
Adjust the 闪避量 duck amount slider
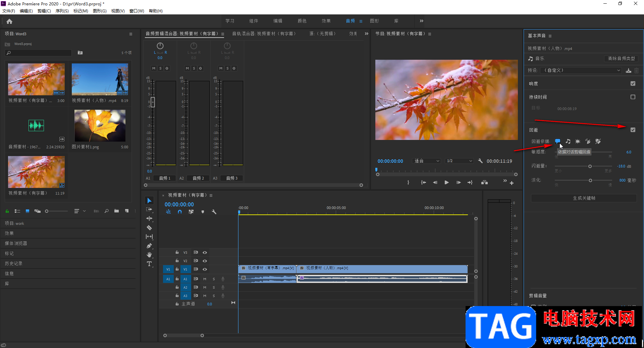[590, 166]
